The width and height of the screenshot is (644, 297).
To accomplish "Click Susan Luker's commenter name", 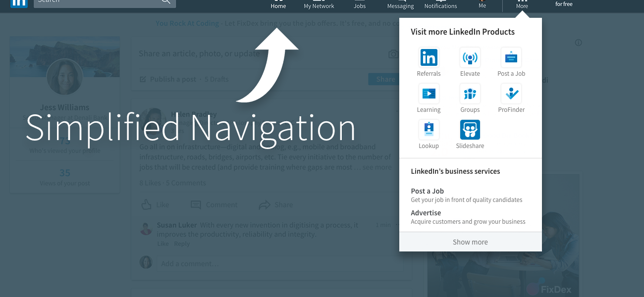I will tap(177, 225).
